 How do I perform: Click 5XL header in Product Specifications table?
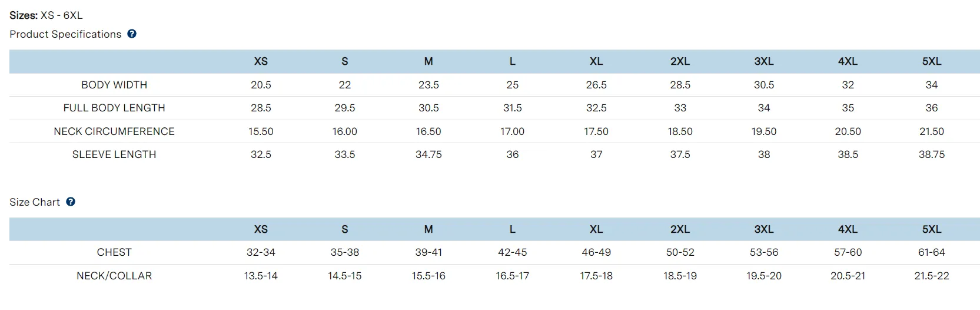tap(931, 61)
